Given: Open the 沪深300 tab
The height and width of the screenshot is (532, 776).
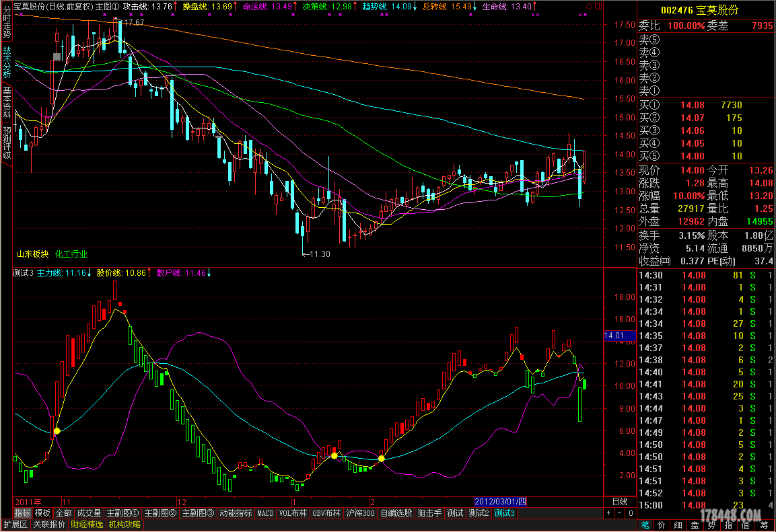Looking at the screenshot, I should tap(360, 513).
